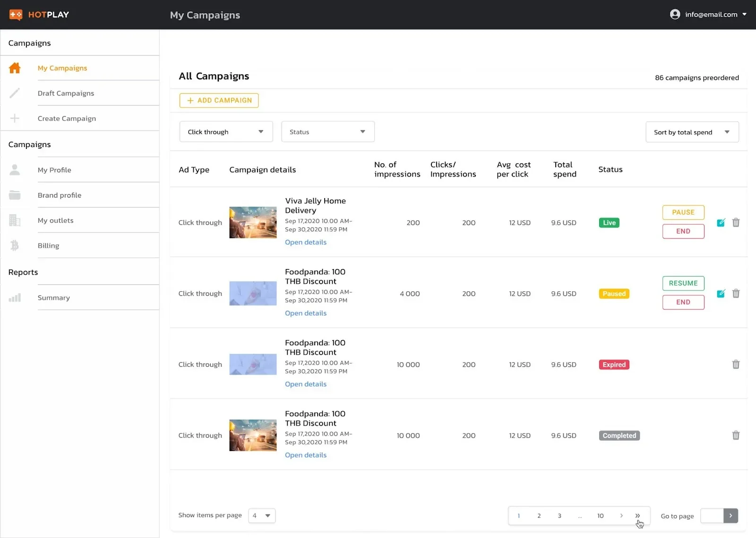Click the user avatar icon in header

(675, 14)
